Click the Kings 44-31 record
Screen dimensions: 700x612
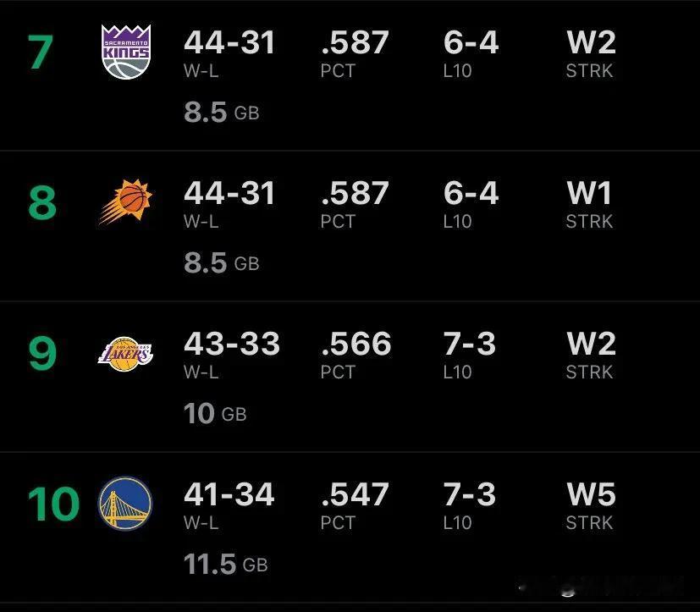[229, 42]
